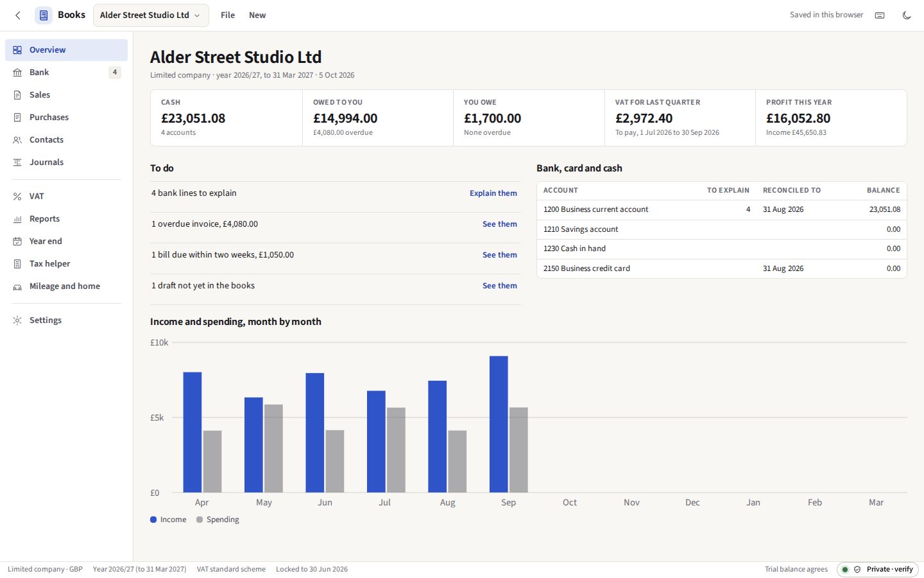Screen dimensions: 924x578
Task: Click the VAT for last quarter card
Action: click(x=680, y=118)
